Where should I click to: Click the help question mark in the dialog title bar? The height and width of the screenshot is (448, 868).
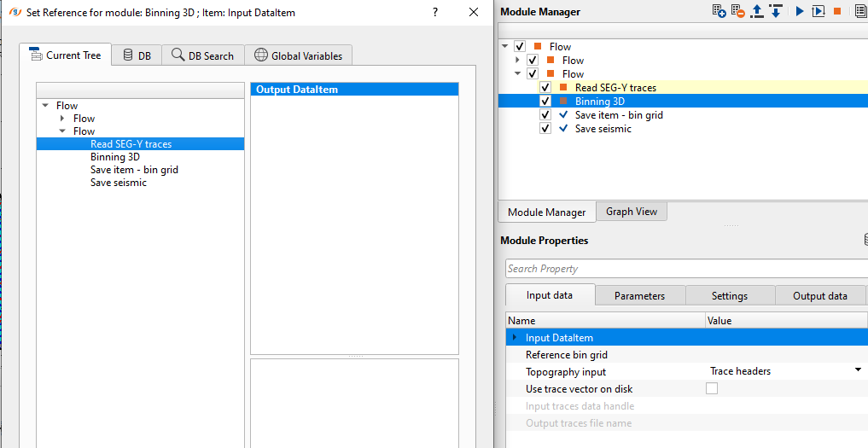click(435, 12)
